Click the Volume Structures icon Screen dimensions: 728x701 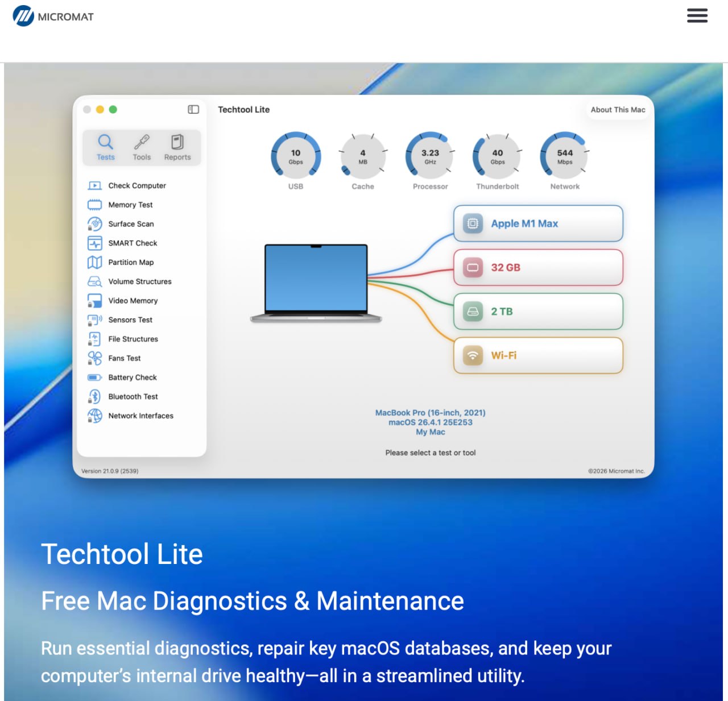tap(95, 281)
